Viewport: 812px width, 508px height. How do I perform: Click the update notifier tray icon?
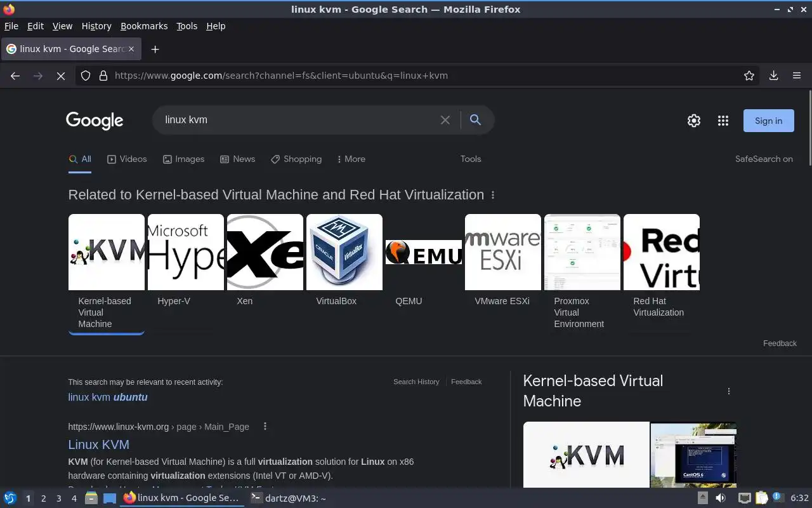(776, 498)
